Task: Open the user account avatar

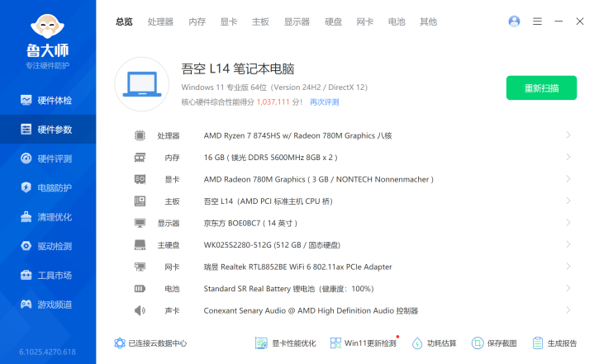Action: 514,21
